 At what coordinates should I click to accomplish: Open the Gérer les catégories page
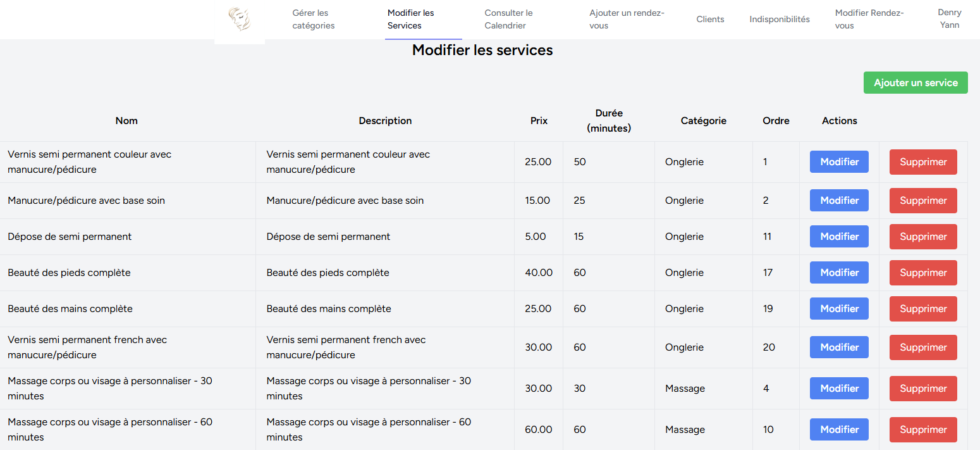click(313, 19)
